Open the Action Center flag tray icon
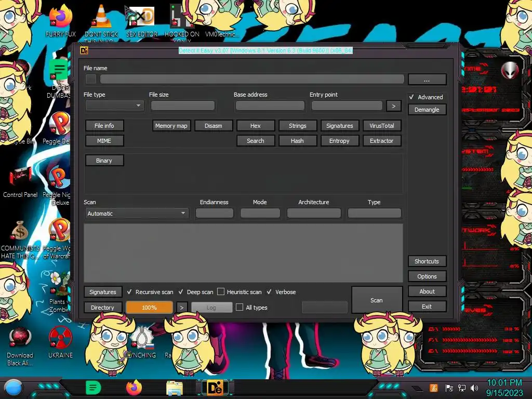Viewport: 532px width, 399px height. point(449,388)
